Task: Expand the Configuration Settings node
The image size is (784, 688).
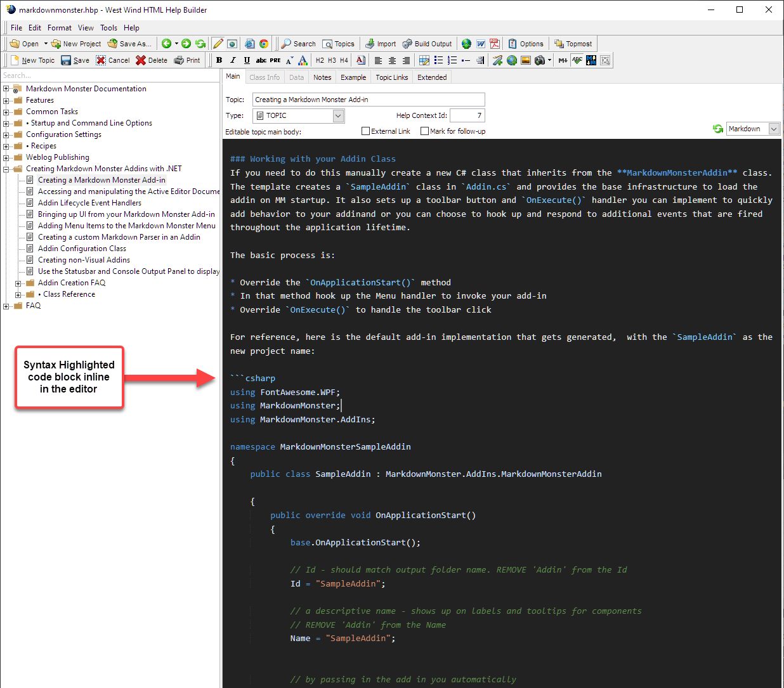Action: (6, 134)
